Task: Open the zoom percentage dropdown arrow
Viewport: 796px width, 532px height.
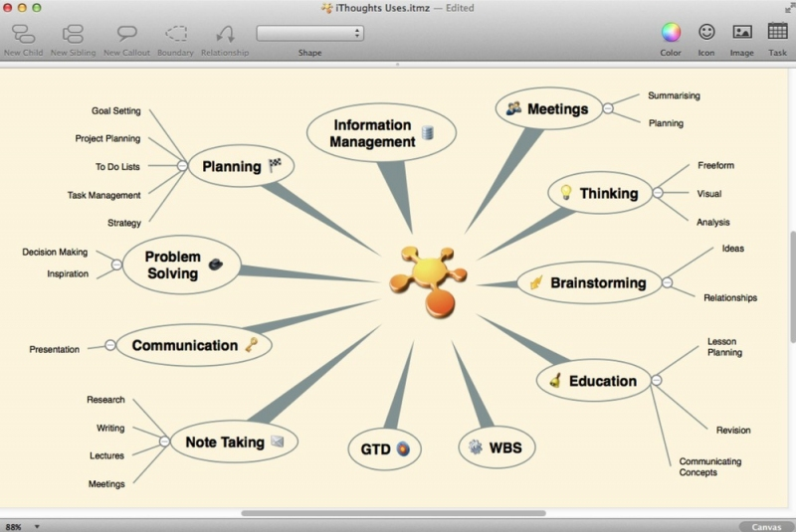Action: pyautogui.click(x=37, y=527)
